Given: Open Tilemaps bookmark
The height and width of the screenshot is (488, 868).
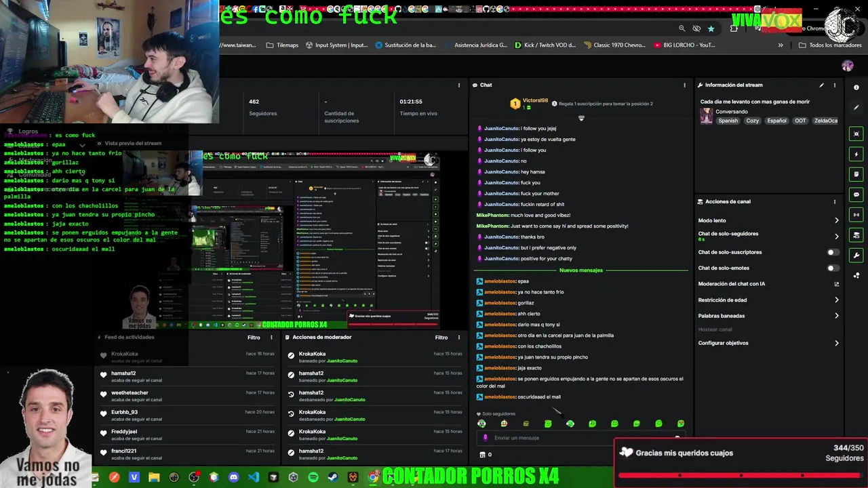Looking at the screenshot, I should pos(282,45).
